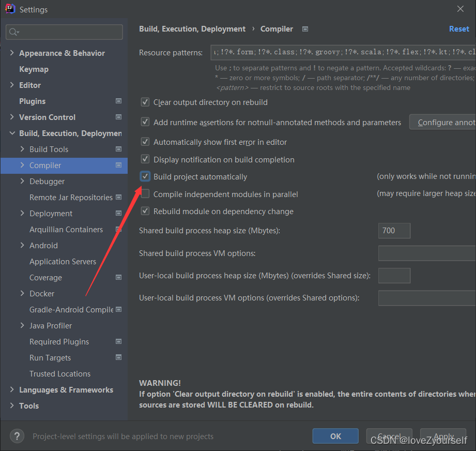This screenshot has width=476, height=451.
Task: Click Shared build process VM options field
Action: pyautogui.click(x=427, y=253)
